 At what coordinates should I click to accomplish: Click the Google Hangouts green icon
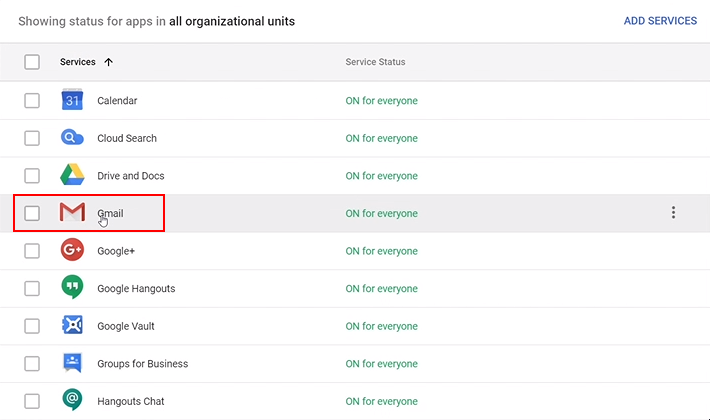click(x=72, y=288)
